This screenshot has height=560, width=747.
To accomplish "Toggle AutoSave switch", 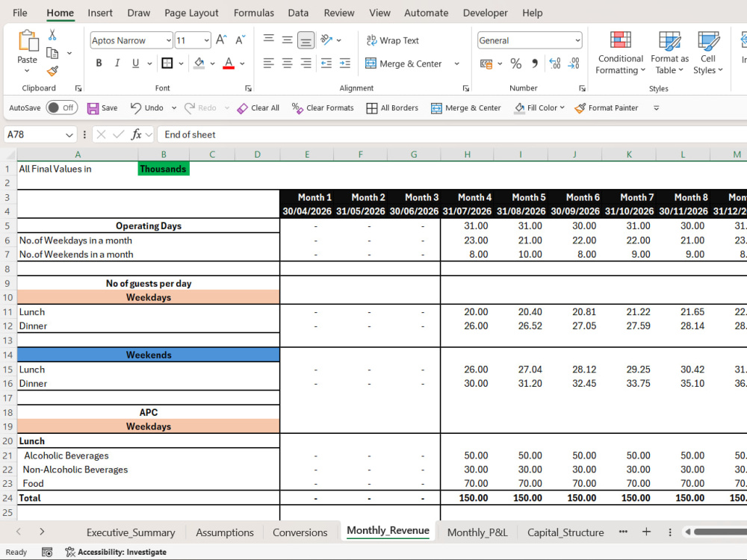I will coord(61,108).
